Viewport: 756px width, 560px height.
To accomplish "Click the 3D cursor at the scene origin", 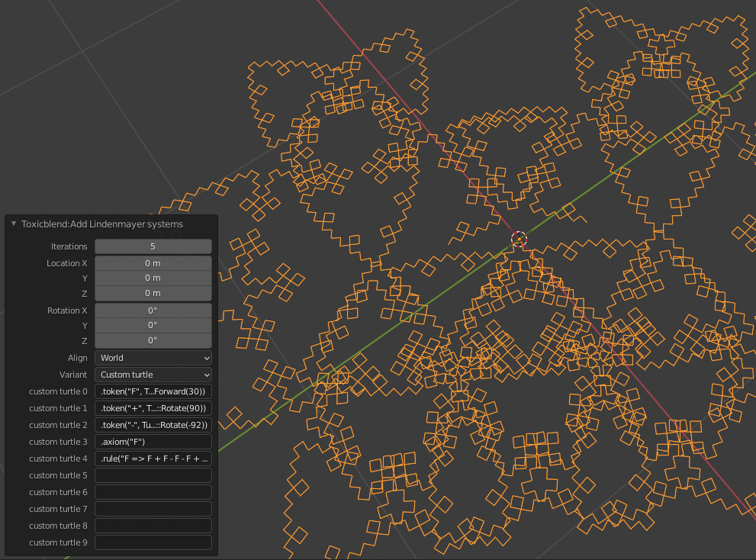I will [519, 239].
